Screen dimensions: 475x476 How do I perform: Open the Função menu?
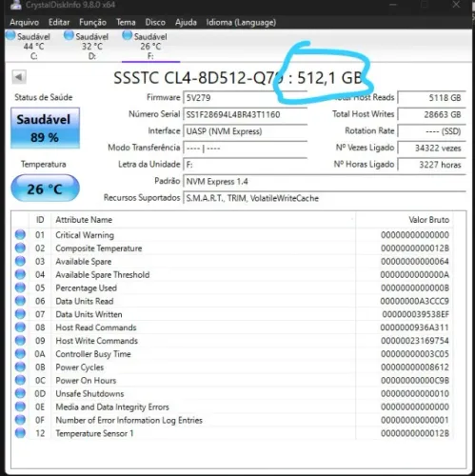point(92,22)
